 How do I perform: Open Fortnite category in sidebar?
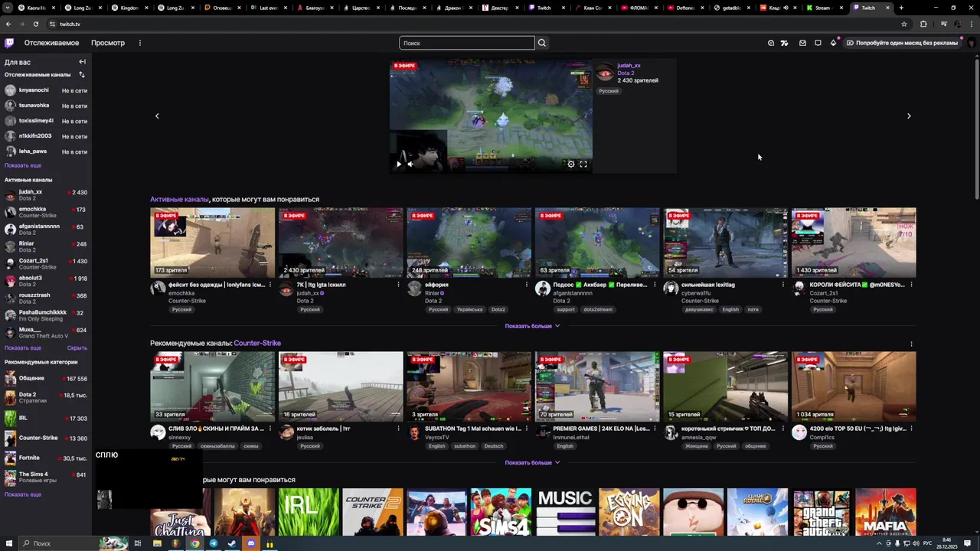46,458
